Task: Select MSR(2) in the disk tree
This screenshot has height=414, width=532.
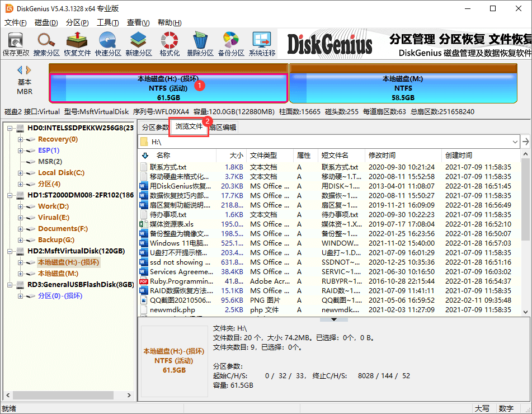Action: point(50,162)
